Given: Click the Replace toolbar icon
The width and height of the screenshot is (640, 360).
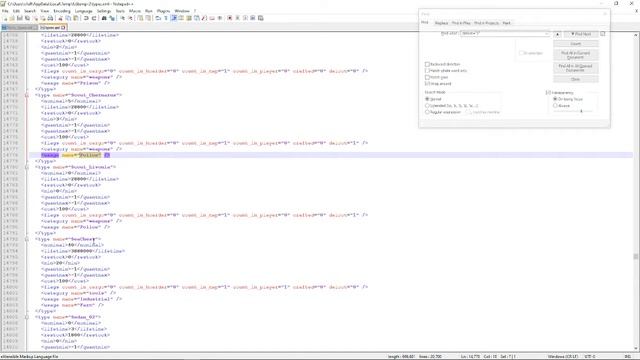Looking at the screenshot, I should [x=112, y=18].
